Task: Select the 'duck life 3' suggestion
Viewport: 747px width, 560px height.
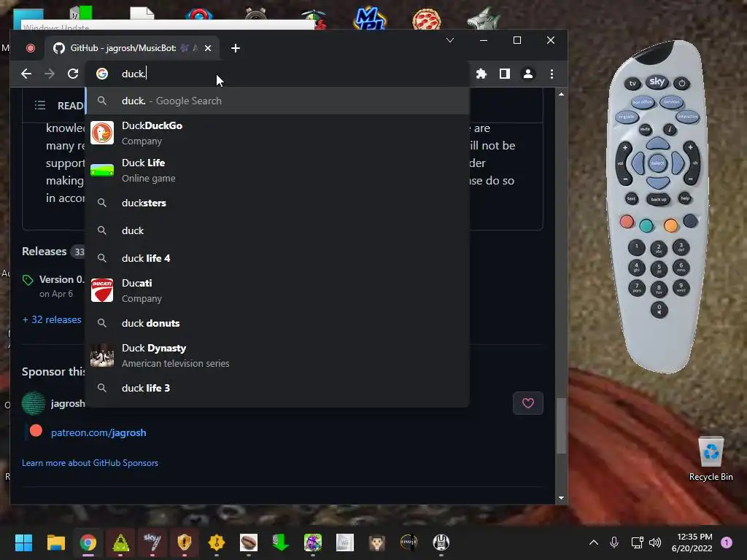Action: point(277,388)
